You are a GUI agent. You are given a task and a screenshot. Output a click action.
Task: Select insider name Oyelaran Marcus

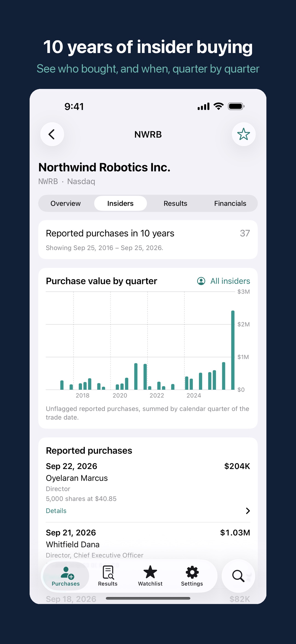77,478
